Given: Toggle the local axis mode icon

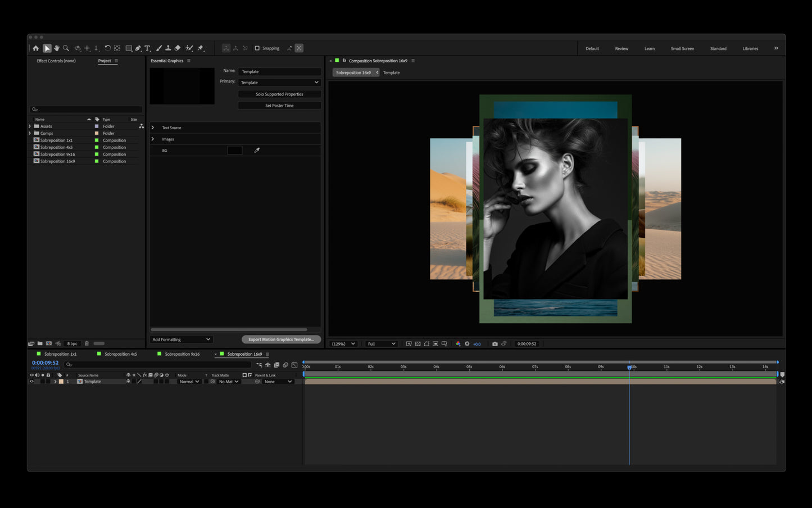Looking at the screenshot, I should [x=226, y=48].
